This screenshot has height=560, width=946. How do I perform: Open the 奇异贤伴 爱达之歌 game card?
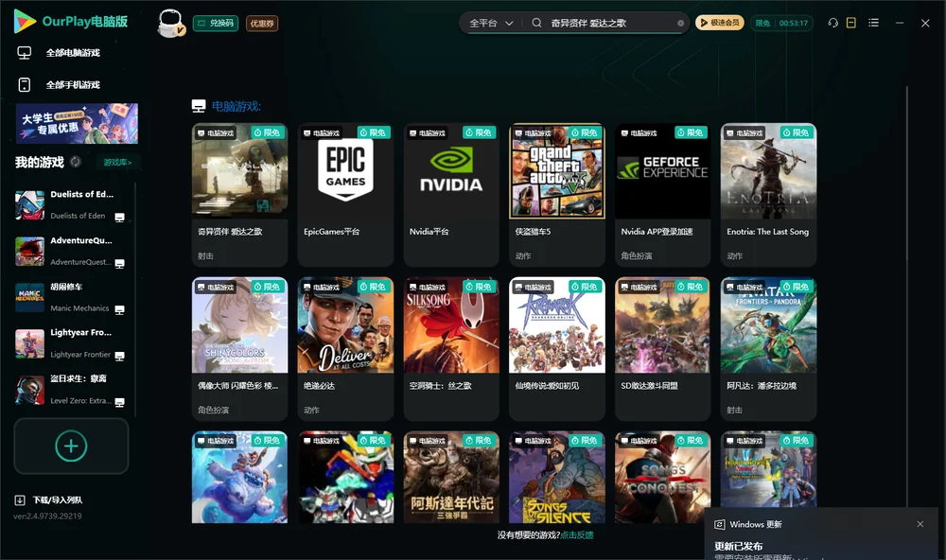239,195
